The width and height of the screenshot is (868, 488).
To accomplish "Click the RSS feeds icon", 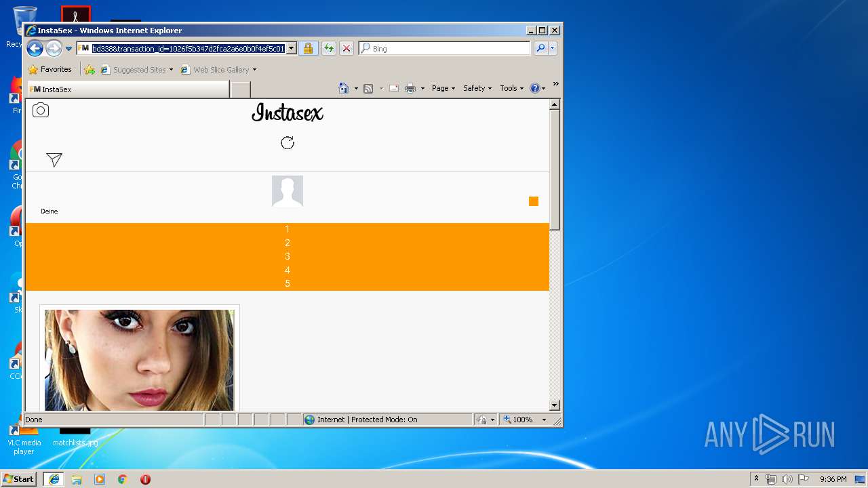I will pyautogui.click(x=368, y=88).
